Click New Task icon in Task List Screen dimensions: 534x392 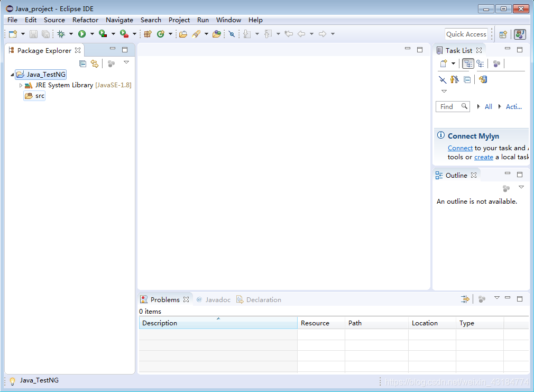[x=444, y=63]
